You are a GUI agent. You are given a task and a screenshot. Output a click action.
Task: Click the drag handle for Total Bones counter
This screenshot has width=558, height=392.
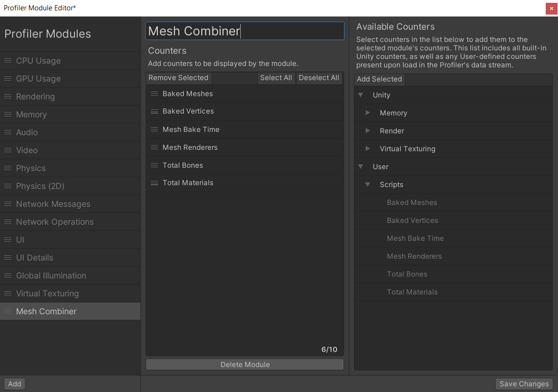tap(154, 165)
